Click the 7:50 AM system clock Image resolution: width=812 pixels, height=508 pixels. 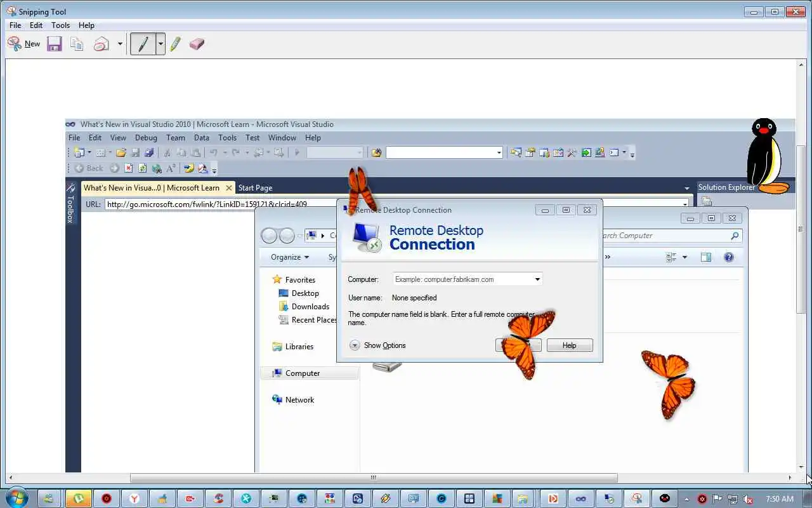[780, 499]
